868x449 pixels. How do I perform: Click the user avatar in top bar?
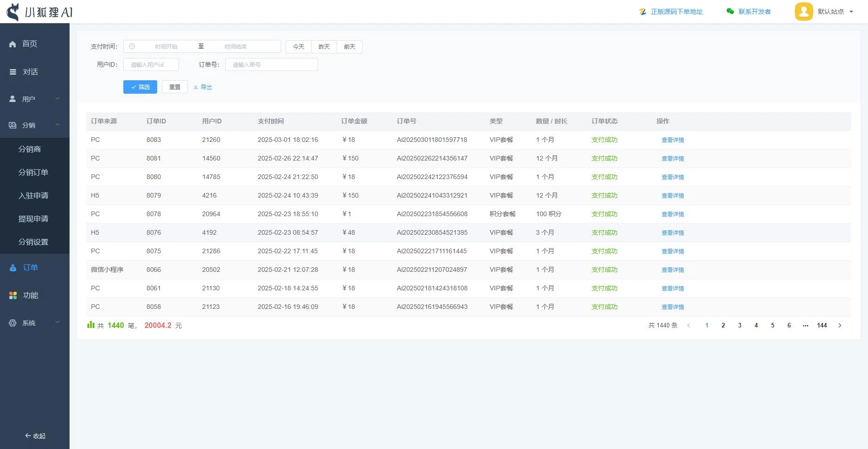804,11
